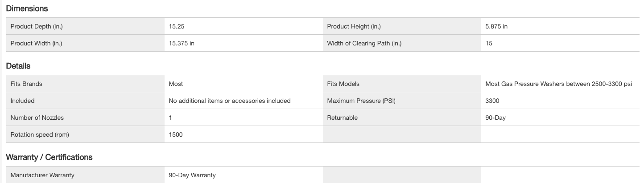
Task: Click the Maximum Pressure (PSI) label
Action: (361, 101)
